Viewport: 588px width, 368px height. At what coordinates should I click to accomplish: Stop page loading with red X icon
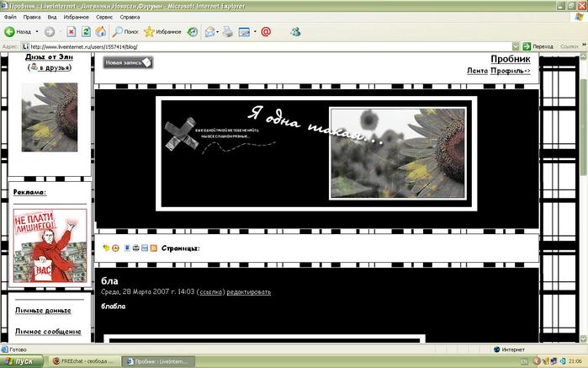point(72,32)
